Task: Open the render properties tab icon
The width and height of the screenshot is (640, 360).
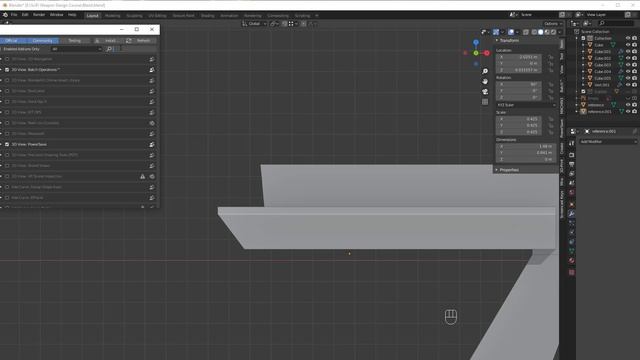Action: click(x=571, y=155)
